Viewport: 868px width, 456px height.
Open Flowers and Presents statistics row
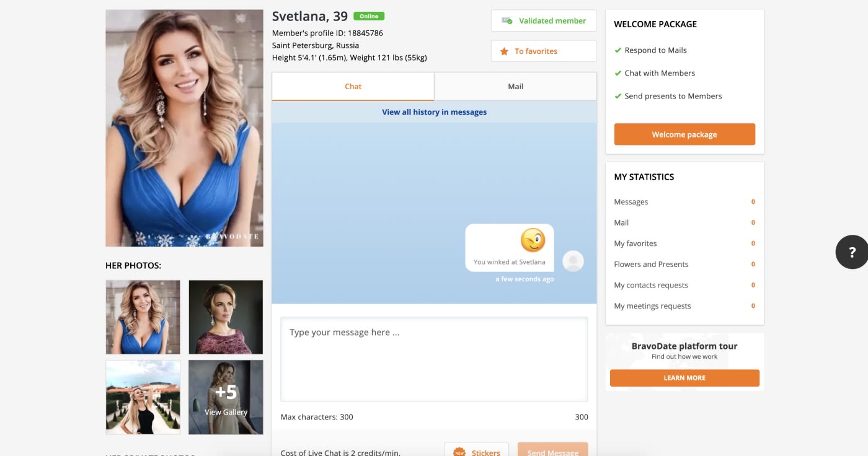coord(684,264)
